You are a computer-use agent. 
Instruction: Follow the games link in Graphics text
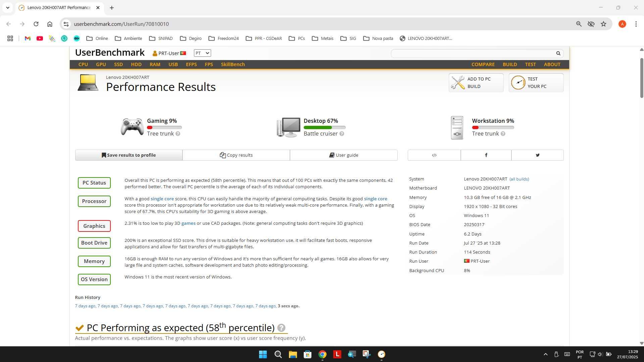click(x=188, y=223)
